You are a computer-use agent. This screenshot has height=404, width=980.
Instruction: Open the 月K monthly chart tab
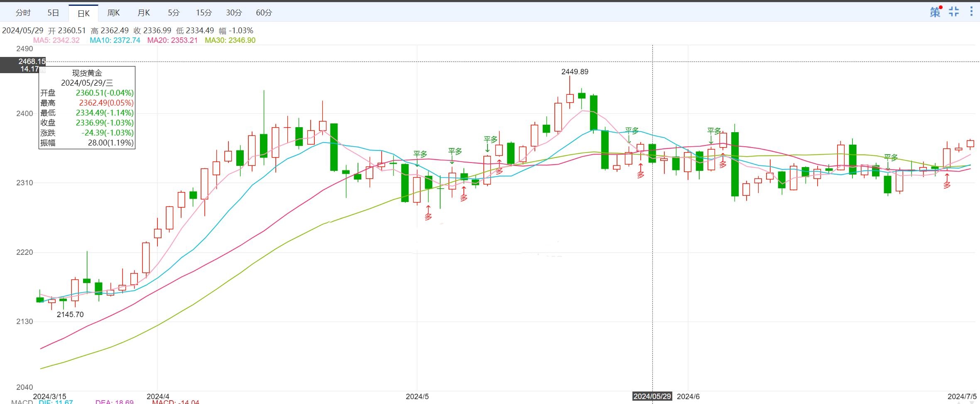144,13
